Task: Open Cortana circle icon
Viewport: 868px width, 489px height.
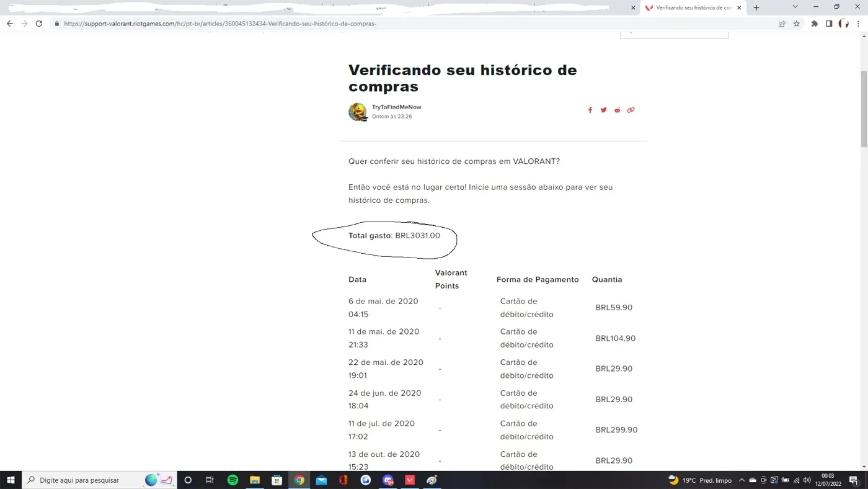Action: (188, 480)
